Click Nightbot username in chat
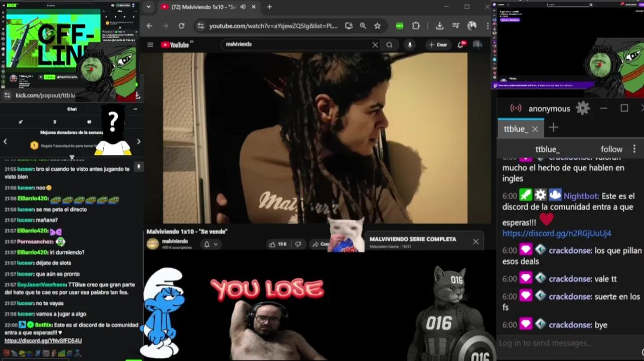This screenshot has width=644, height=361. pyautogui.click(x=581, y=196)
